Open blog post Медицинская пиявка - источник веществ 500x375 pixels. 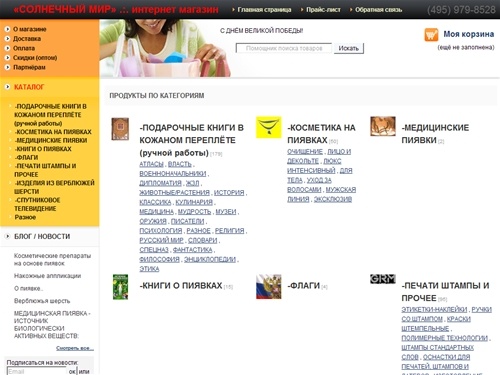[x=52, y=324]
